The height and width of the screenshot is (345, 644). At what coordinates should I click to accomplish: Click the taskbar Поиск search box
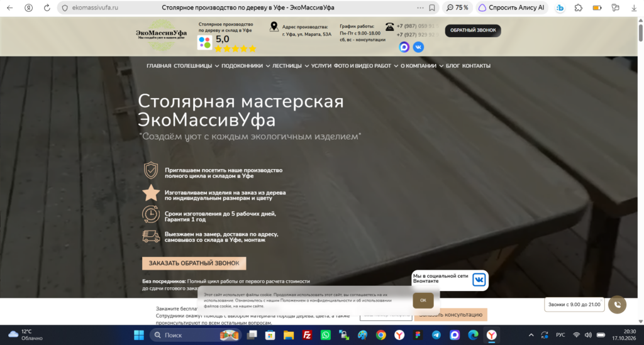pos(196,335)
